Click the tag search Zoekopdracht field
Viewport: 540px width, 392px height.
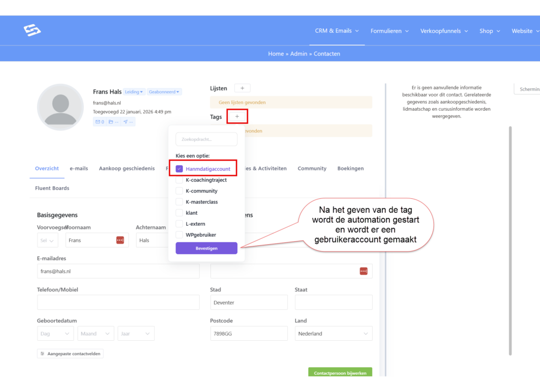(x=206, y=139)
